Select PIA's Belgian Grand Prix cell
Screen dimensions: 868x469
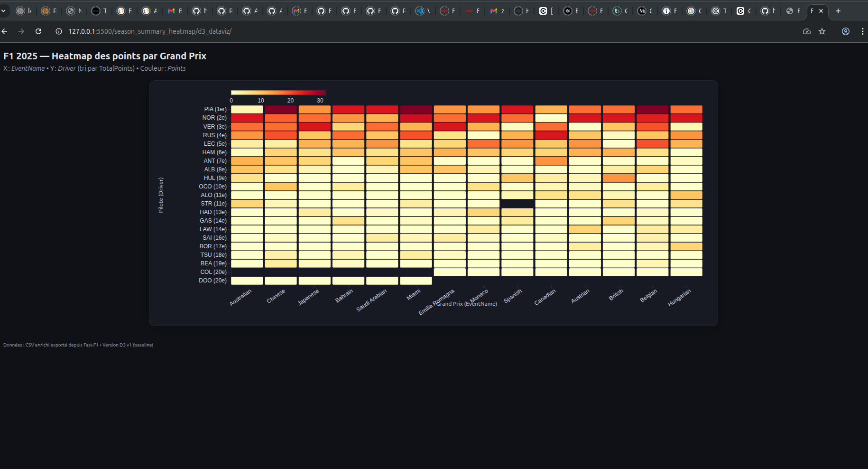[653, 109]
